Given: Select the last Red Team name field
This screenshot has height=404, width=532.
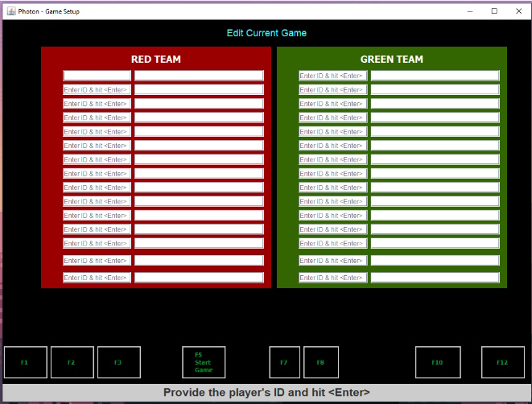Looking at the screenshot, I should [x=199, y=278].
